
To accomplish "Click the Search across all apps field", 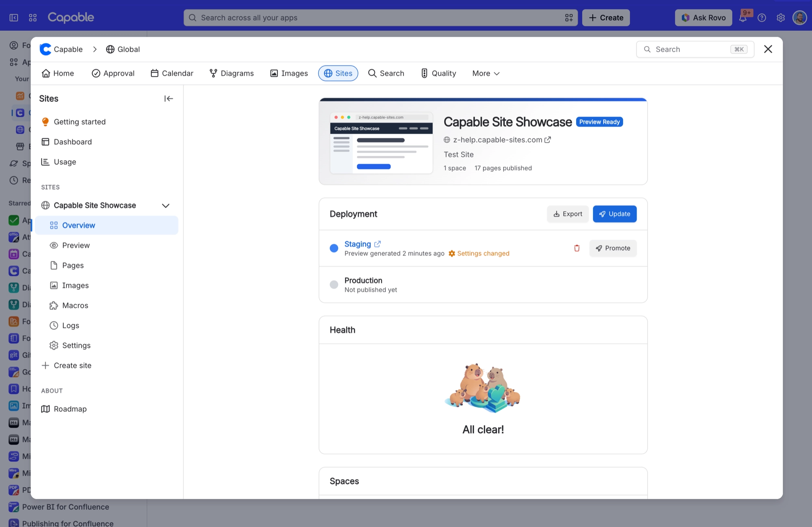I will pyautogui.click(x=380, y=18).
